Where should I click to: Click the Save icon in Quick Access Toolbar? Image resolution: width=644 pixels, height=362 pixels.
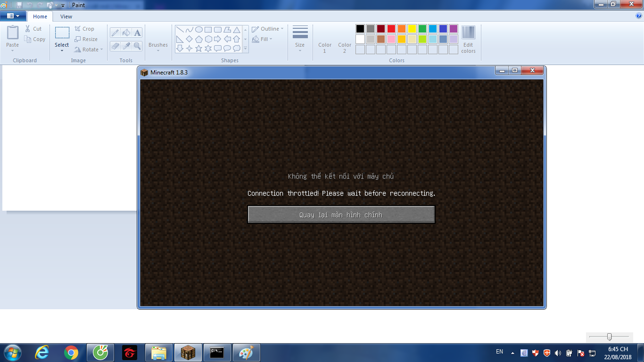point(19,5)
